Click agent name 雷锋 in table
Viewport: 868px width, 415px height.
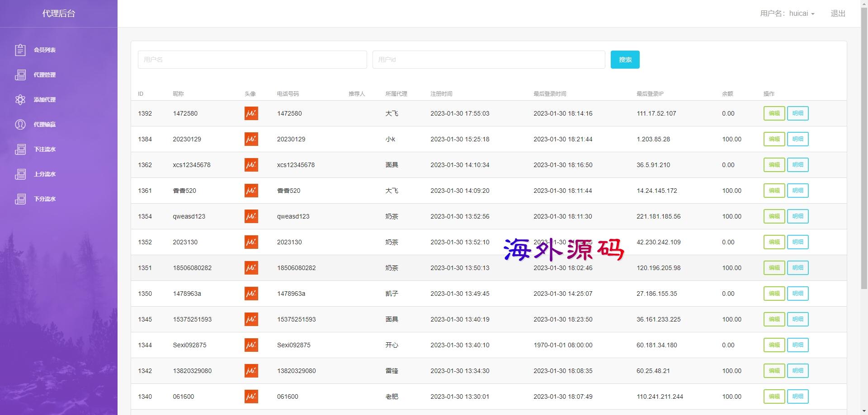(x=392, y=371)
